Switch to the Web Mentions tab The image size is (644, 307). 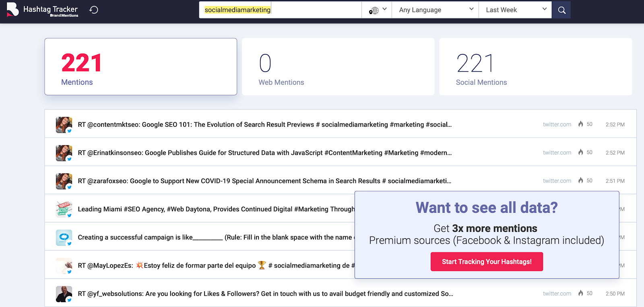click(338, 67)
